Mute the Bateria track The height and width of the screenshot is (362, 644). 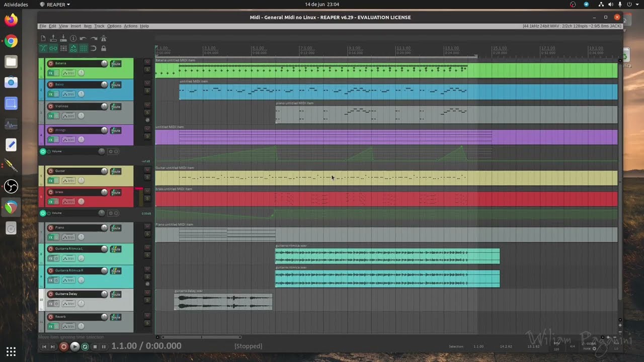147,62
